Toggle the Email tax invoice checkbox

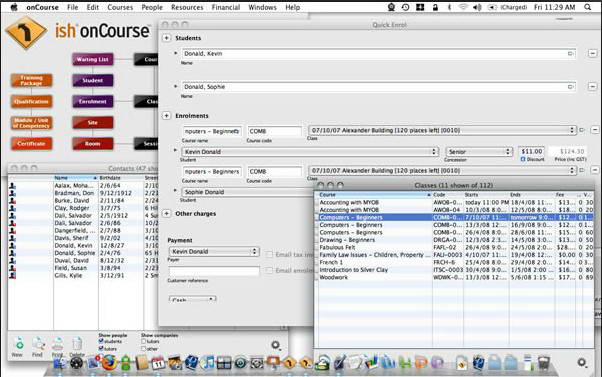tap(269, 254)
